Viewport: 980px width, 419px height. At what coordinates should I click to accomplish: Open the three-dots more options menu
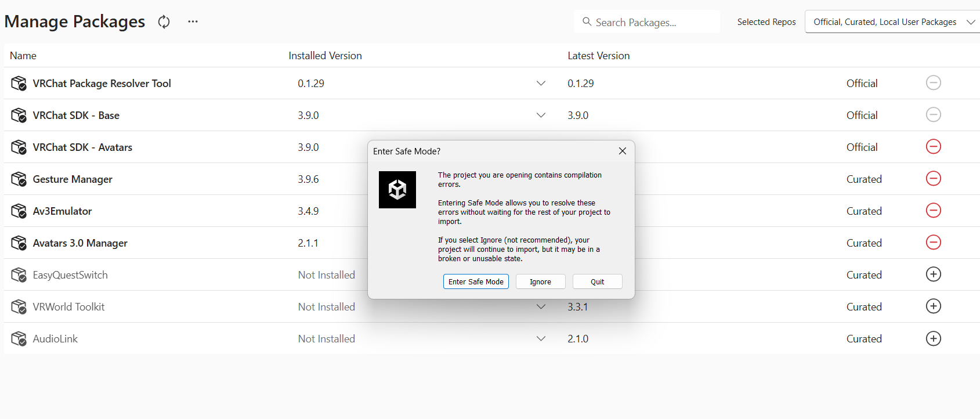[193, 22]
